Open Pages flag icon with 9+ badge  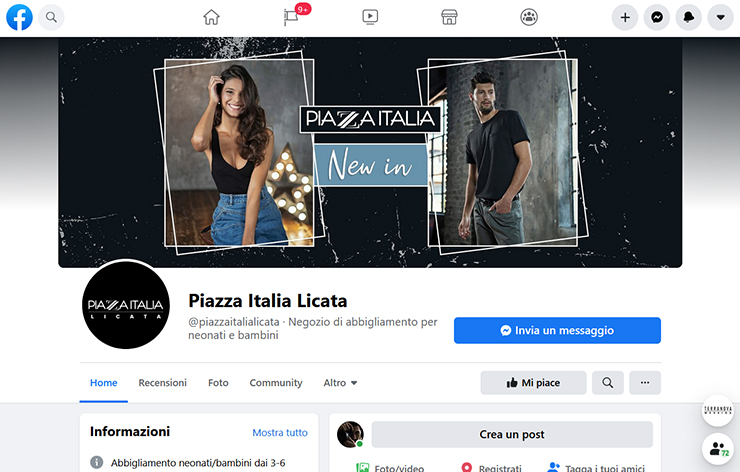coord(292,17)
